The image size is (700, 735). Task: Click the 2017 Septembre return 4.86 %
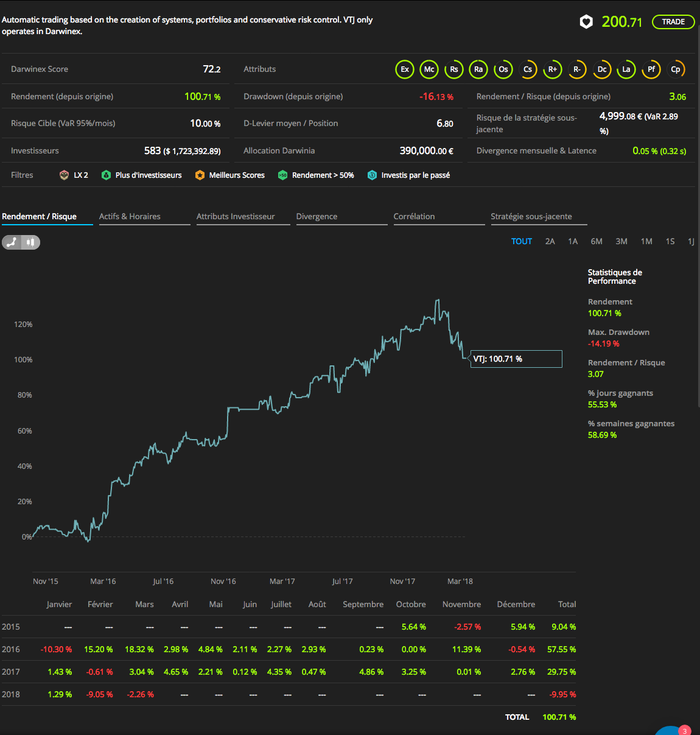371,672
